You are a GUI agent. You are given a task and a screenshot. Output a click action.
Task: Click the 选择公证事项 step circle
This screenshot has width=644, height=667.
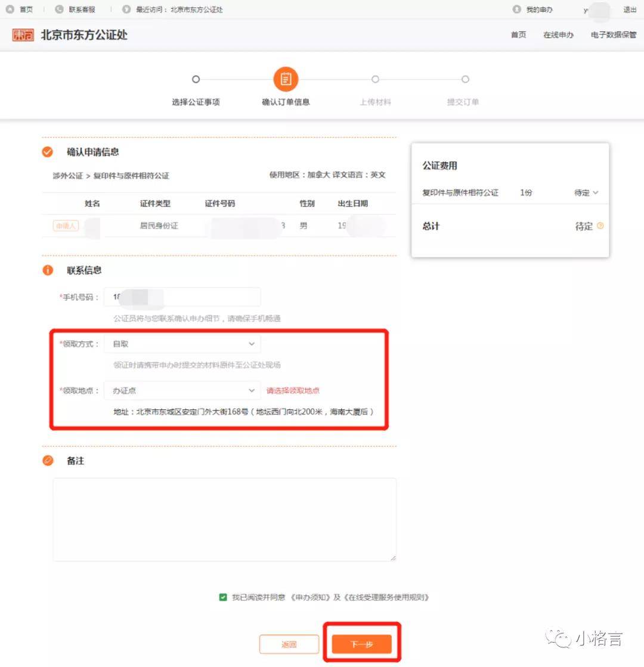[x=196, y=79]
